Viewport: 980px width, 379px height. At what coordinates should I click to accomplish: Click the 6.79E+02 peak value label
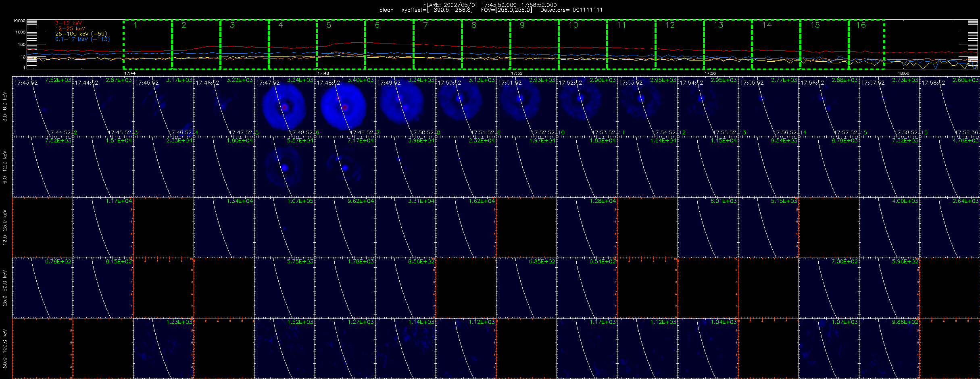pyautogui.click(x=58, y=262)
